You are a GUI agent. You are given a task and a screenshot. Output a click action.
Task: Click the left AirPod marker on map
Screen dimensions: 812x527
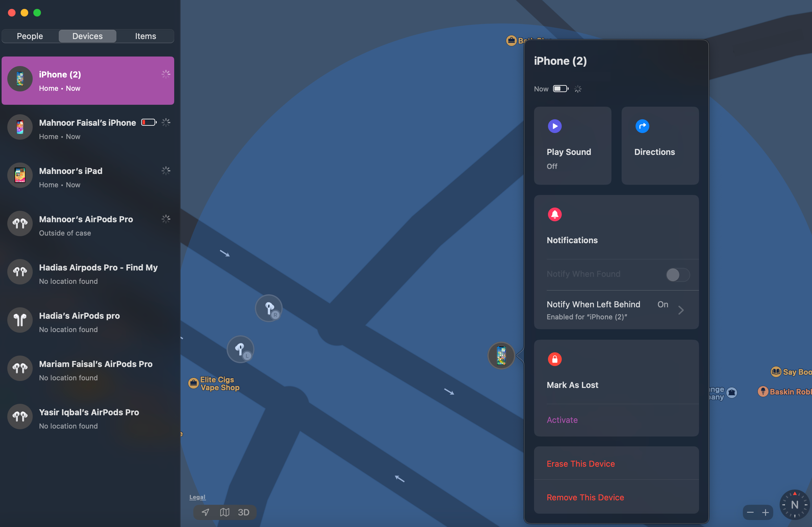[x=241, y=349]
